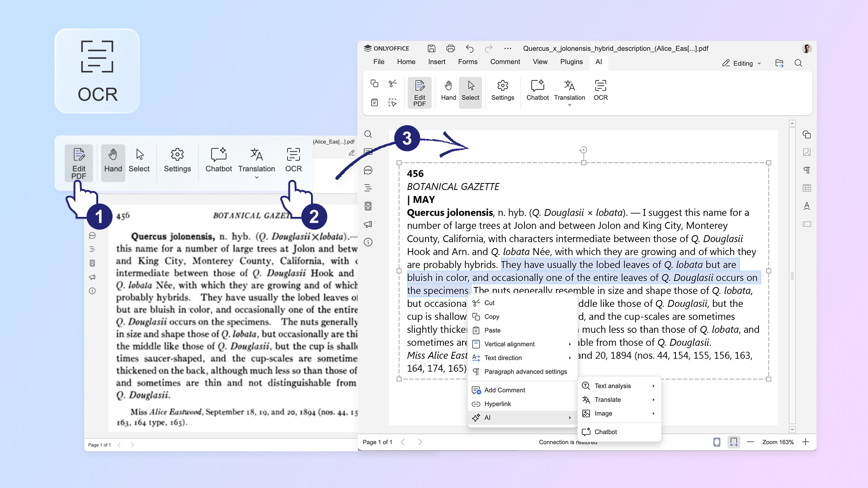This screenshot has height=488, width=868.
Task: Select the AI tab
Action: [x=599, y=62]
